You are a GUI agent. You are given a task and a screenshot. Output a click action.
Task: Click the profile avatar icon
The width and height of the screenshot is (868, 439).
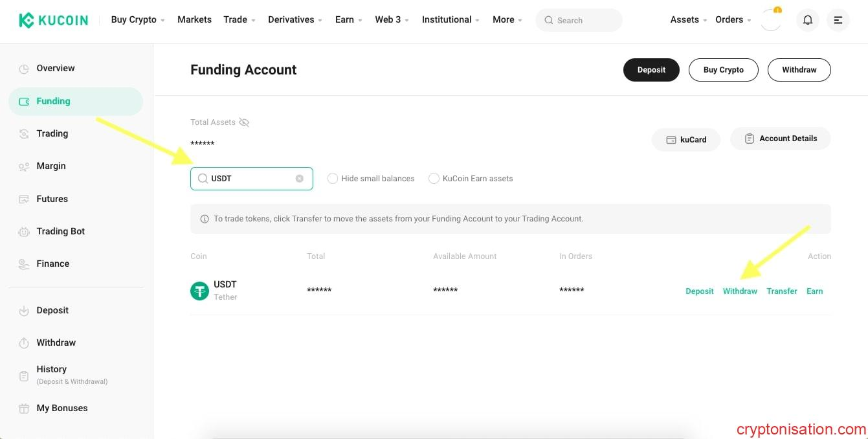tap(770, 20)
